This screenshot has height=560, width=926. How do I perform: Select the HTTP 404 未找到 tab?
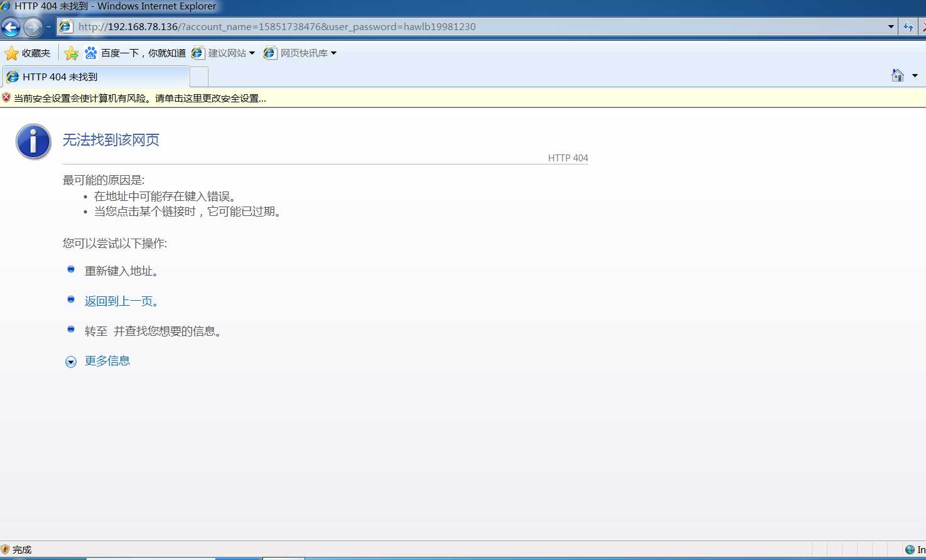click(x=95, y=77)
